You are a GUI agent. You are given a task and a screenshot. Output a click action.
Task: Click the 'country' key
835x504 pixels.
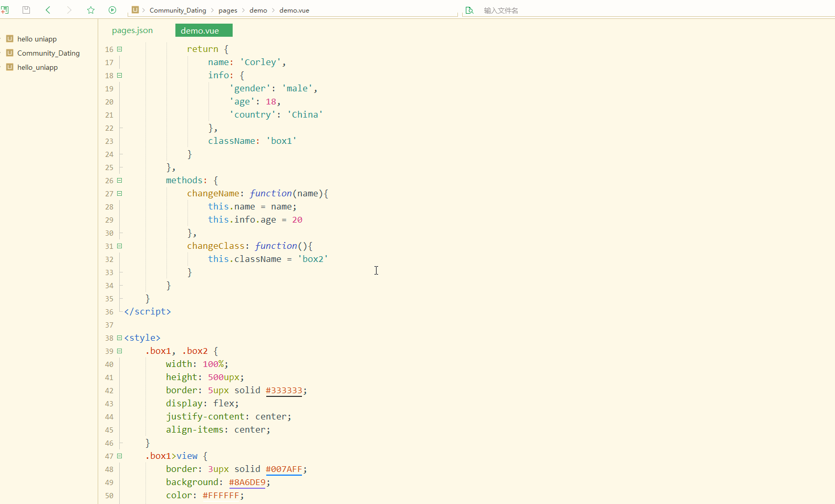click(x=253, y=115)
